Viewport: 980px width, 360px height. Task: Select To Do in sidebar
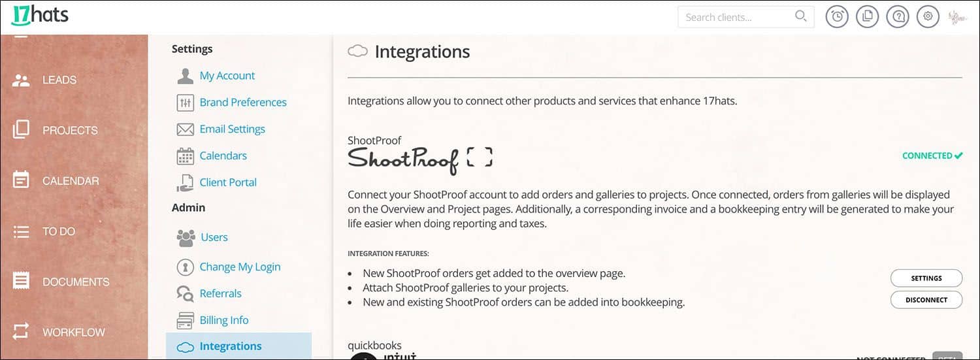coord(58,231)
